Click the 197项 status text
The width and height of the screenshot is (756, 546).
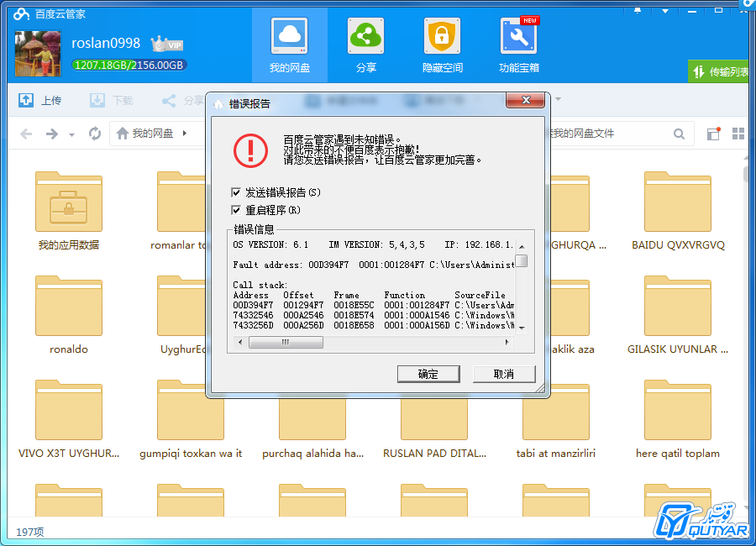30,532
